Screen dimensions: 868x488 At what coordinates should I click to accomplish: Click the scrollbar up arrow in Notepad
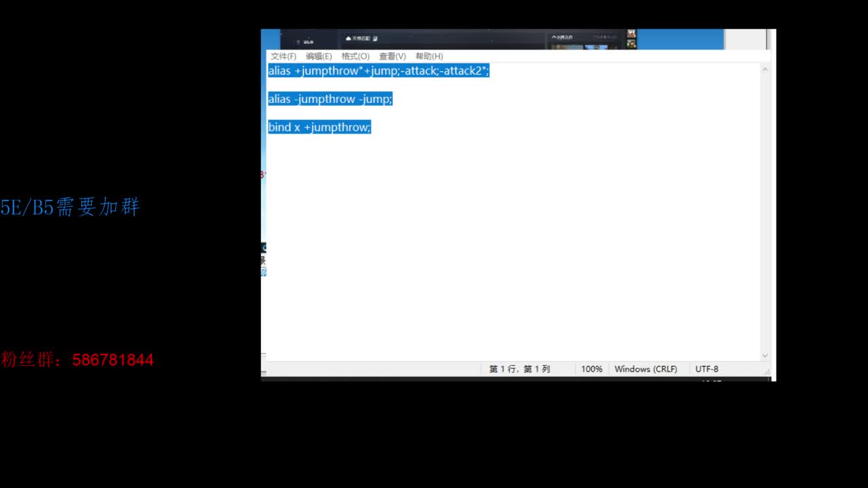(x=765, y=69)
